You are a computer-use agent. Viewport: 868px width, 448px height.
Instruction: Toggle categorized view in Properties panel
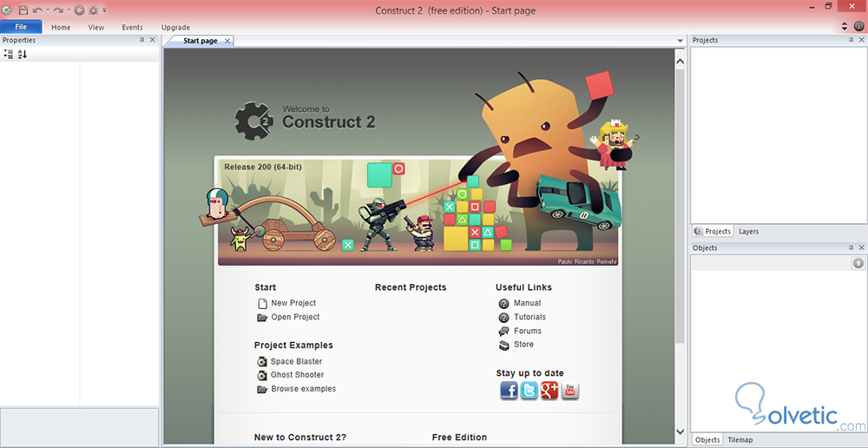click(x=9, y=55)
